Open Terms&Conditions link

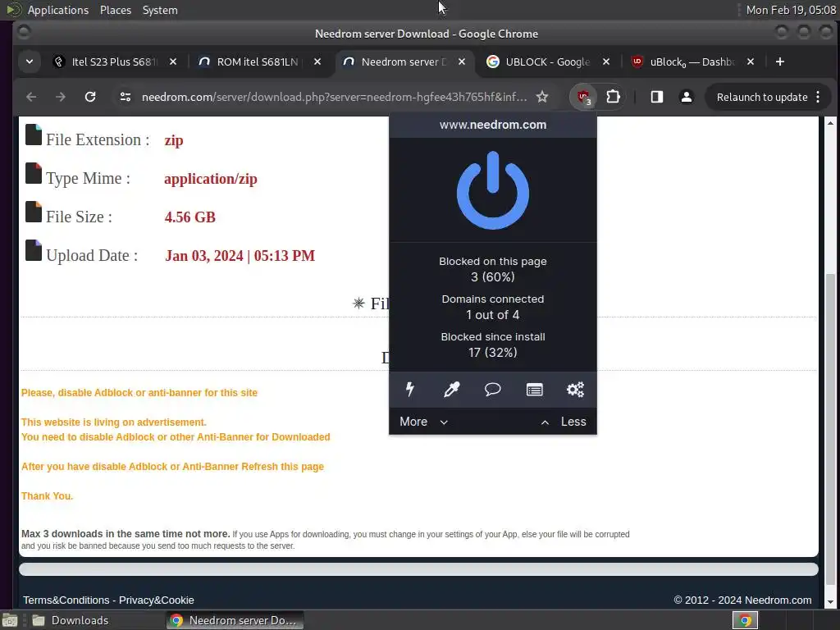pos(66,600)
